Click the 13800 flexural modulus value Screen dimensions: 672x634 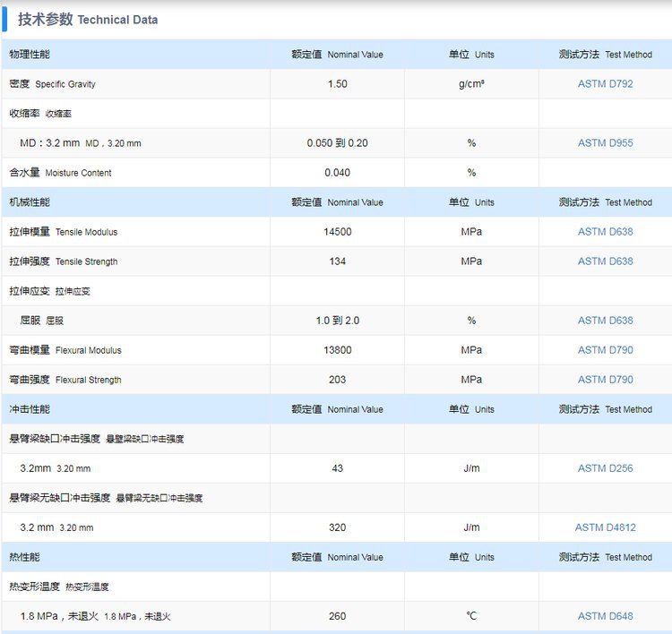[337, 350]
